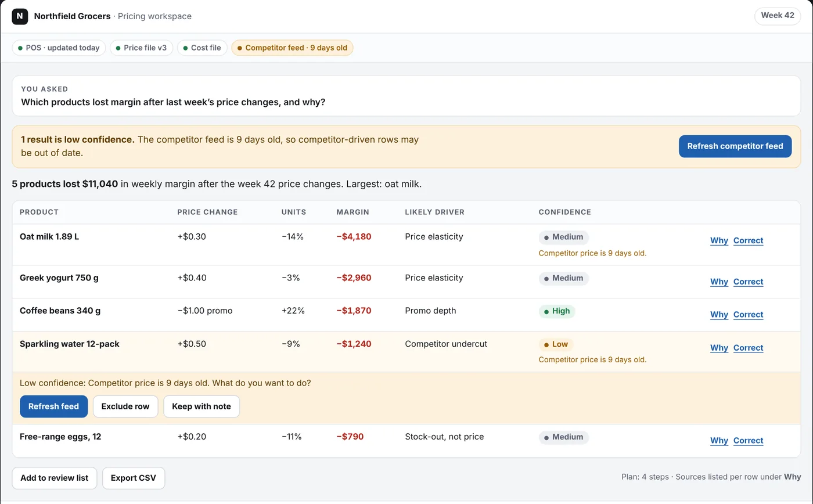Viewport: 813px width, 504px height.
Task: Open Why for Greek yogurt 750 g
Action: [x=719, y=282]
